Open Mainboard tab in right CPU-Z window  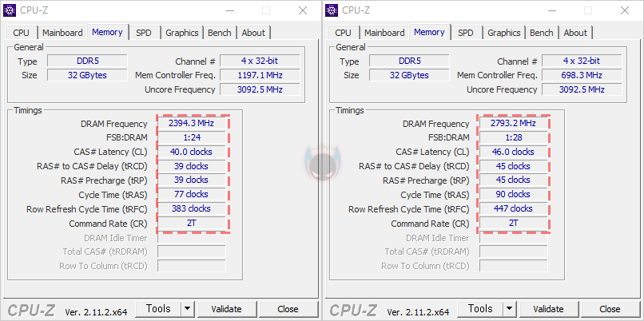384,33
